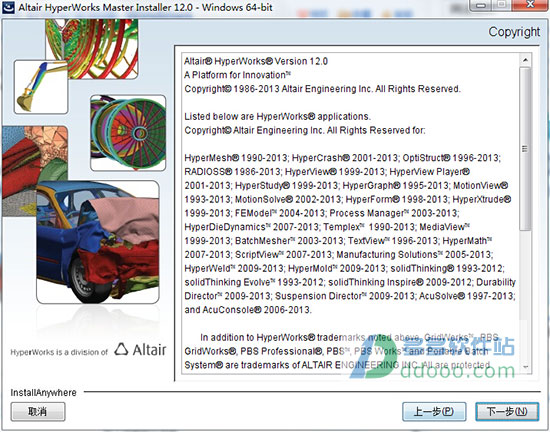The height and width of the screenshot is (432, 550).
Task: Click the scrollbar up arrow in copyright text
Action: pos(525,60)
